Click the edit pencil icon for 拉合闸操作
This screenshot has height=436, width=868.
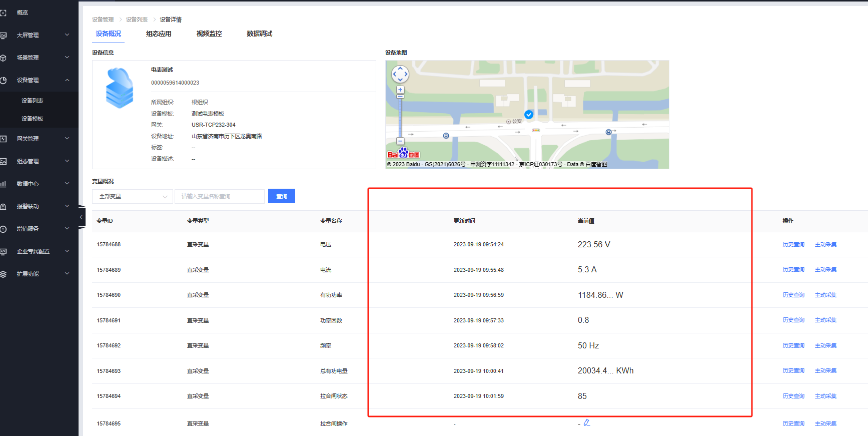coord(587,423)
